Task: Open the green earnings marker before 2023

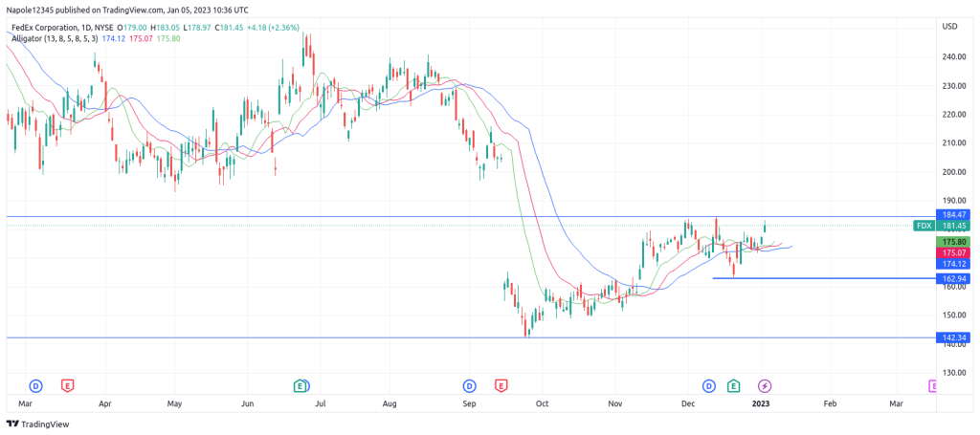Action: tap(733, 386)
